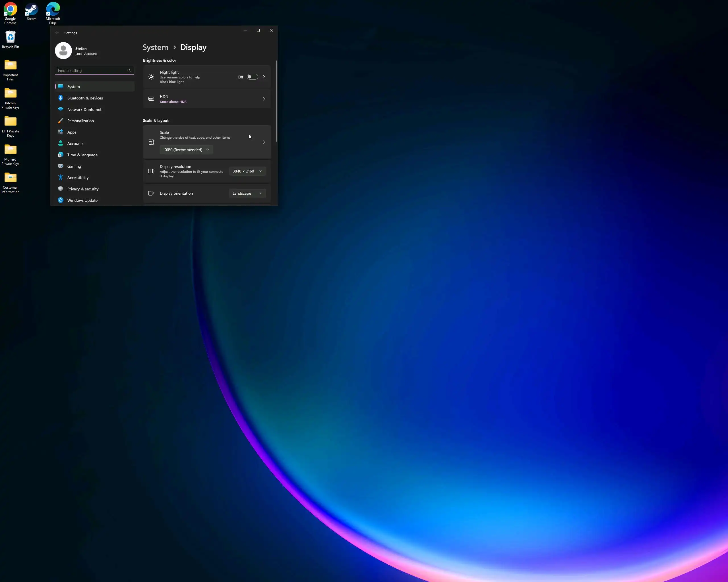Screen dimensions: 728x582
Task: Open the Gaming settings section
Action: coord(74,166)
